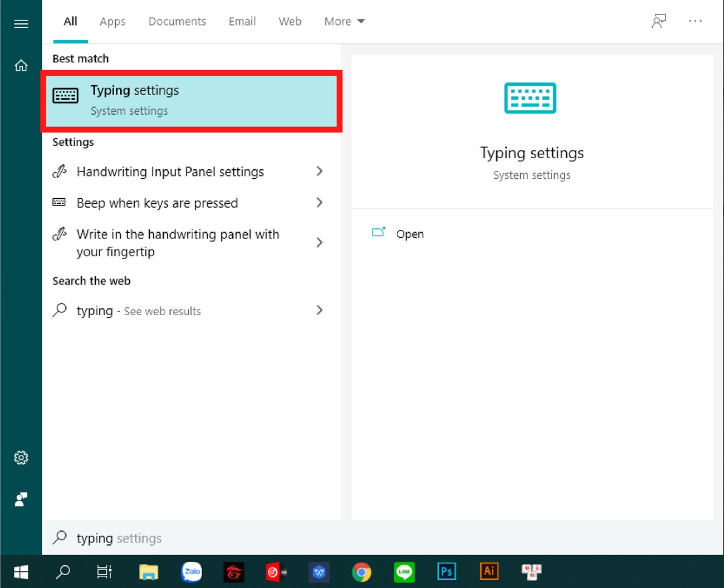Launch WPS Office from the taskbar
This screenshot has height=588, width=724.
tap(319, 572)
